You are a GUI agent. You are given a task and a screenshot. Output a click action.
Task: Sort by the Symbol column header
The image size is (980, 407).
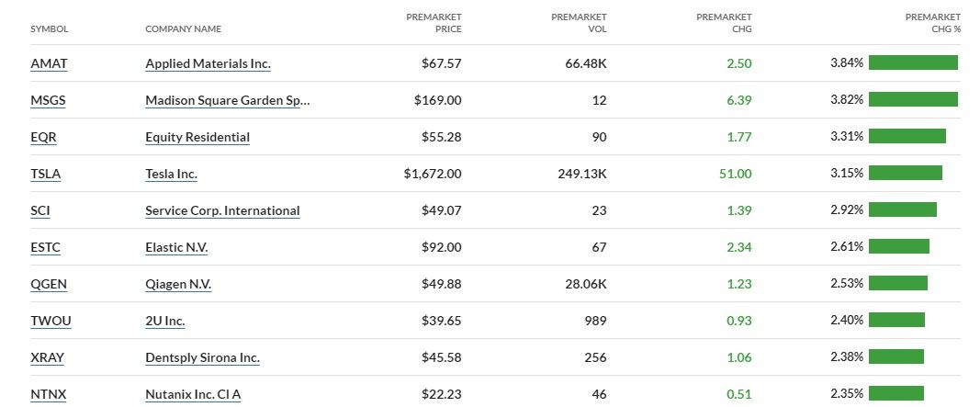tap(50, 28)
